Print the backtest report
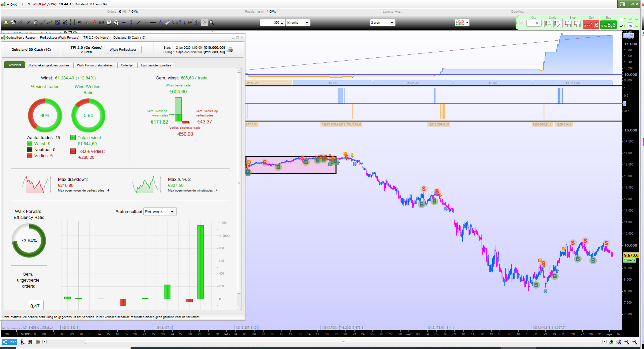This screenshot has width=644, height=349. 230,50
